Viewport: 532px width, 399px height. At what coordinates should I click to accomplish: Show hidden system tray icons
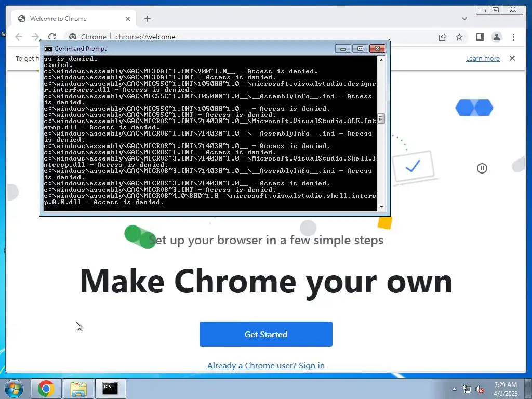coord(454,389)
